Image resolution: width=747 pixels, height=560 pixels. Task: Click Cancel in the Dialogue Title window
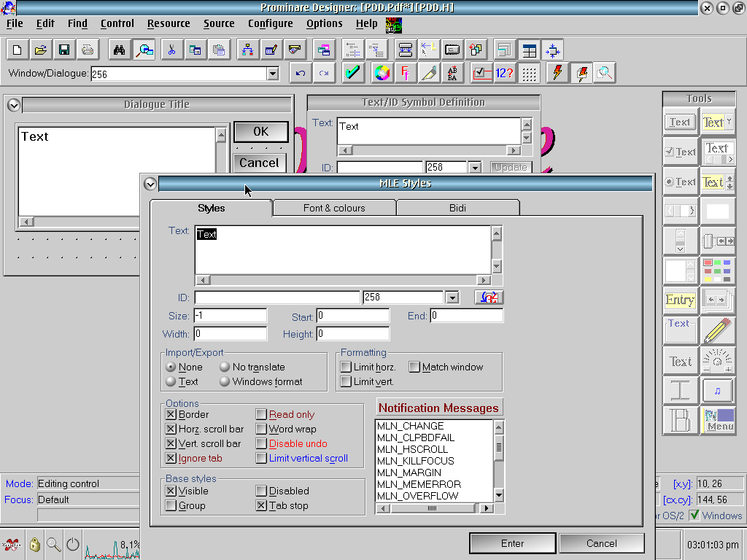pyautogui.click(x=259, y=163)
